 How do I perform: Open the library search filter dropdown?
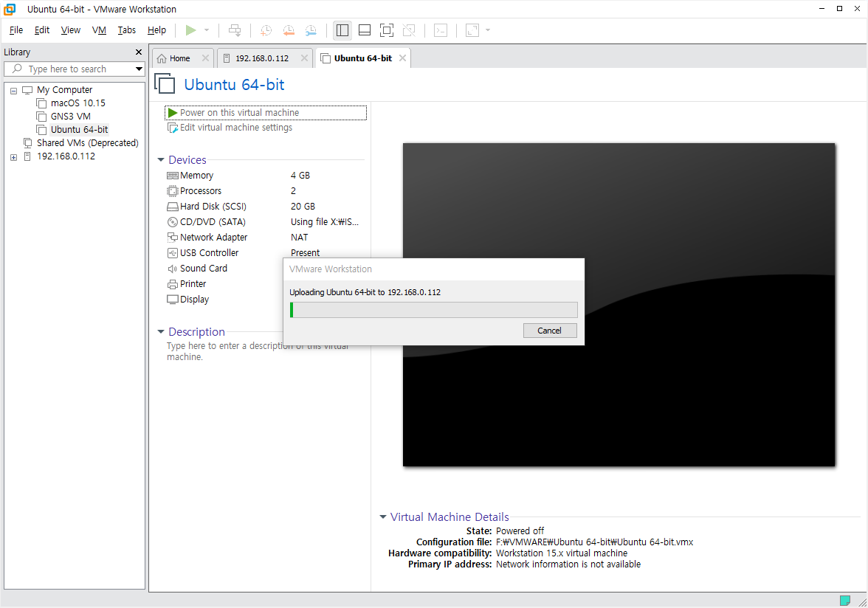pos(139,69)
